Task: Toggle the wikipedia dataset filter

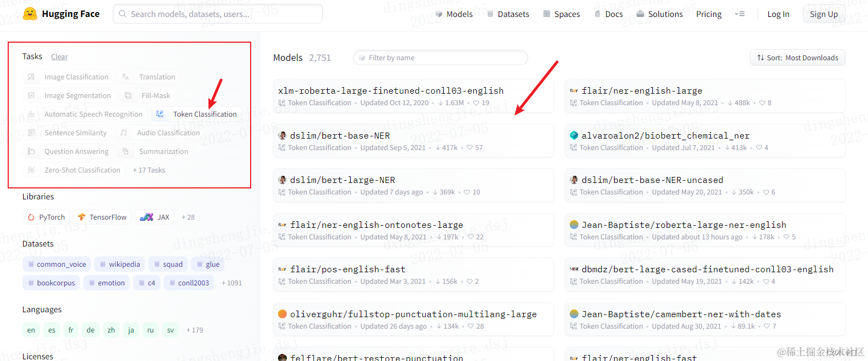Action: 120,264
